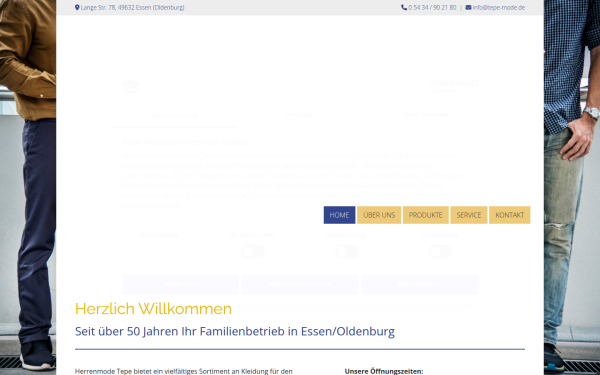Toggle the Präferenzen cookie switch
Screen dimensions: 600x375
click(x=253, y=251)
